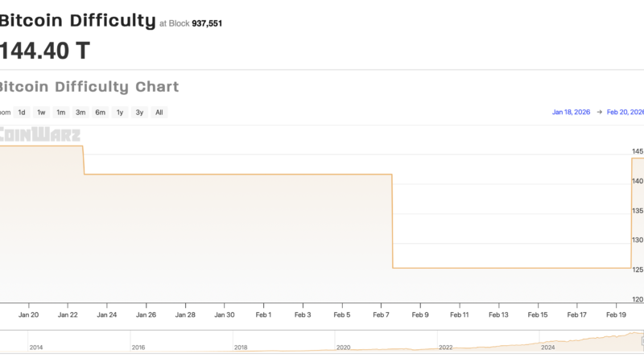644x358 pixels.
Task: Click navigator timeline at 2022
Action: (446, 348)
